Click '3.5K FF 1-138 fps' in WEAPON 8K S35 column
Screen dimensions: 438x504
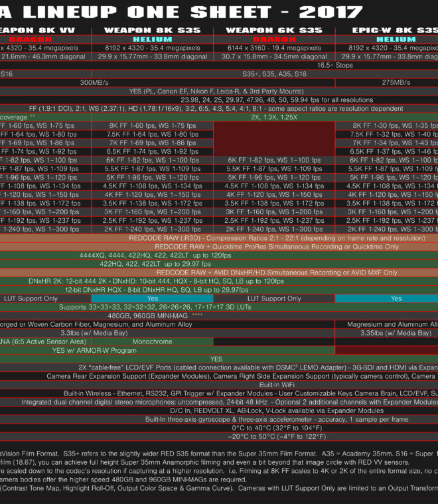153,204
